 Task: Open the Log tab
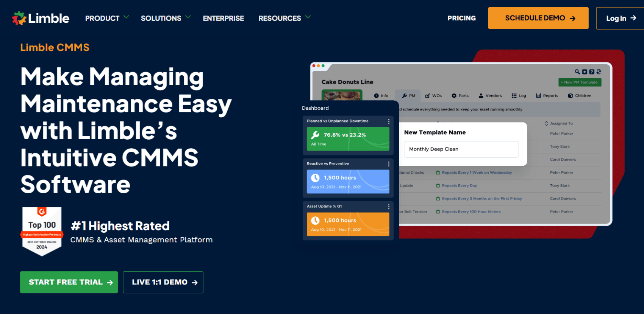(x=519, y=96)
